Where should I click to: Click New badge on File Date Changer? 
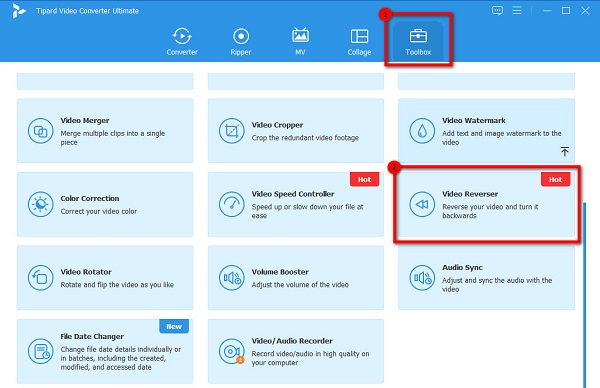[174, 326]
